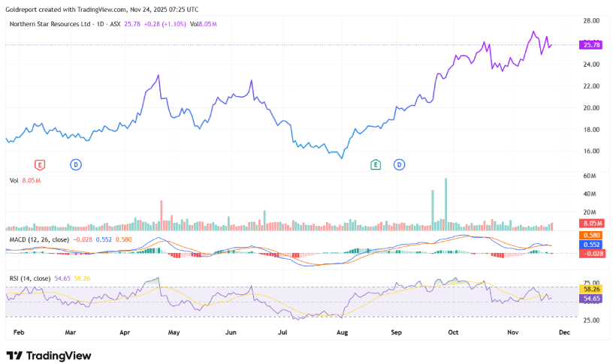Screen dimensions: 613x364
Task: Click the green earnings E marker
Action: pos(375,164)
